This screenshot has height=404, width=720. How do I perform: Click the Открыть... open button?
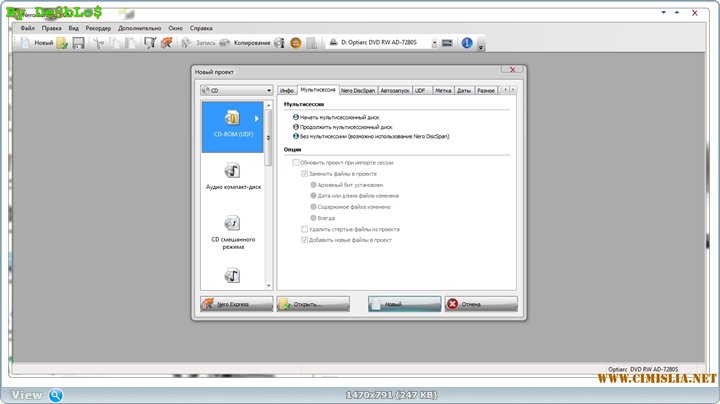click(x=313, y=303)
